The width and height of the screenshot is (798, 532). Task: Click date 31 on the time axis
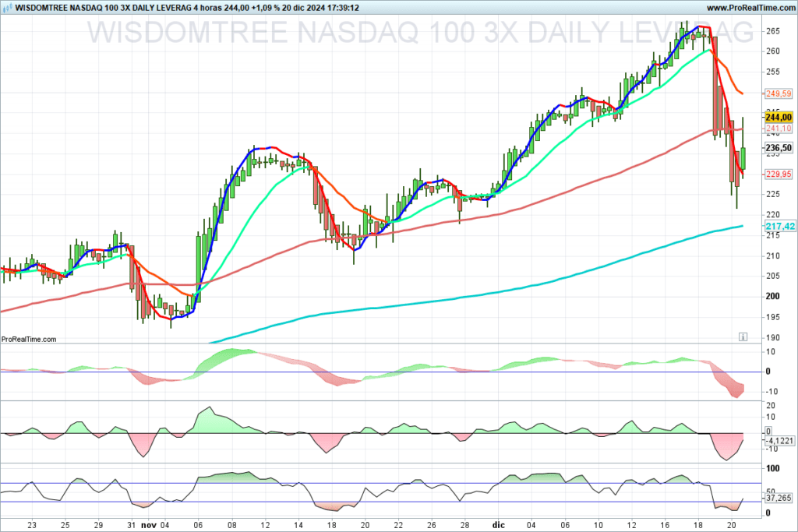click(132, 525)
